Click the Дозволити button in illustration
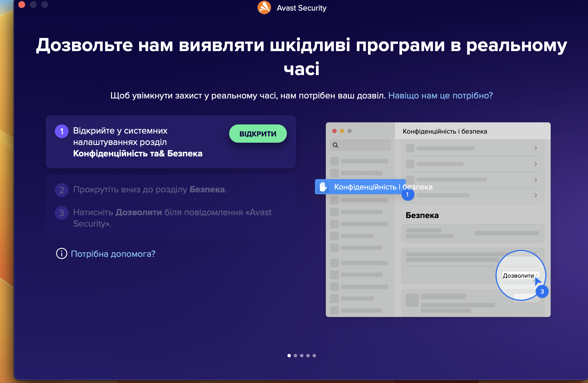The width and height of the screenshot is (588, 383). coord(518,276)
